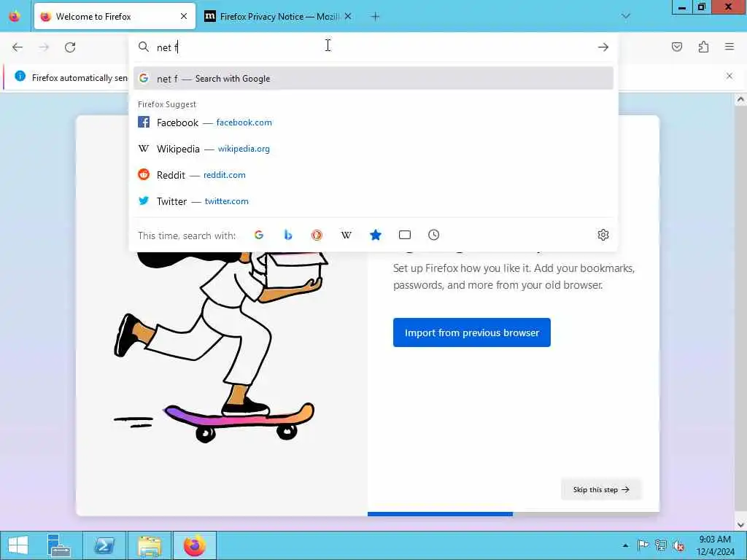Open the Save to Pocket icon

(677, 47)
